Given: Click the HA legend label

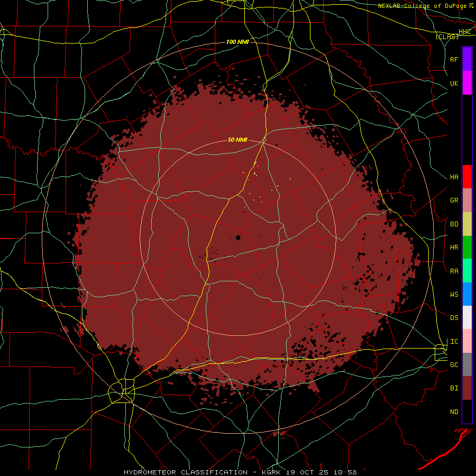Looking at the screenshot, I should coord(454,177).
